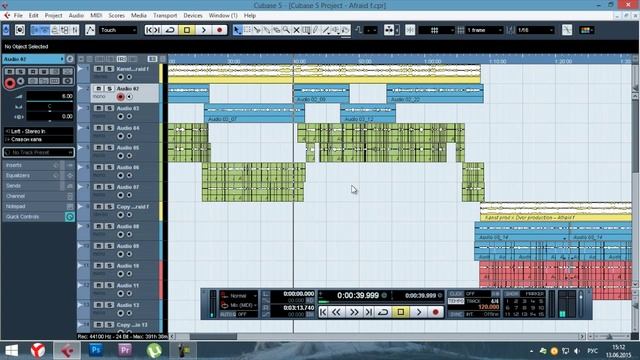Open the Quick Controls inspector section

[x=39, y=217]
